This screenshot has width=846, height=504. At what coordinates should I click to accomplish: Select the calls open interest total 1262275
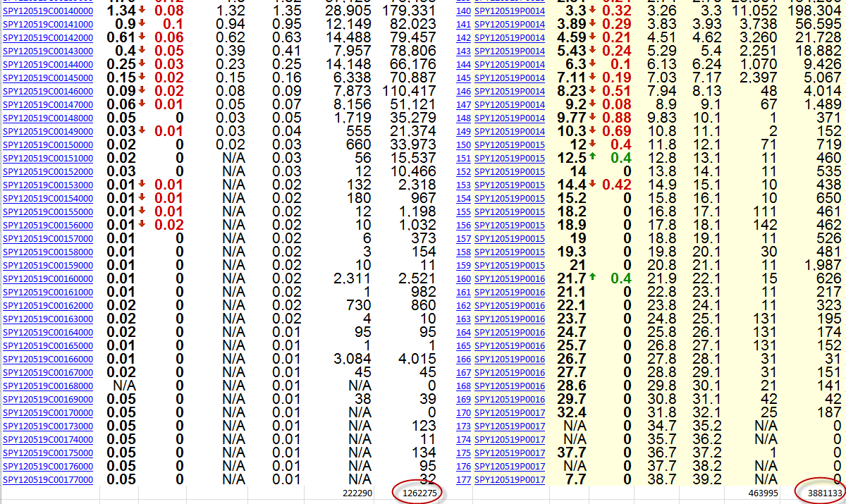[419, 493]
